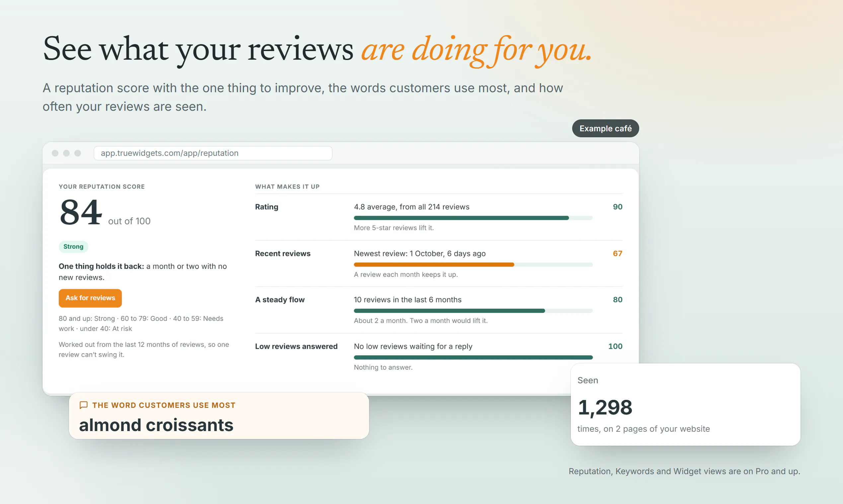Click 'YOUR REPUTATION SCORE' heading
Screen dimensions: 843x504
[102, 186]
